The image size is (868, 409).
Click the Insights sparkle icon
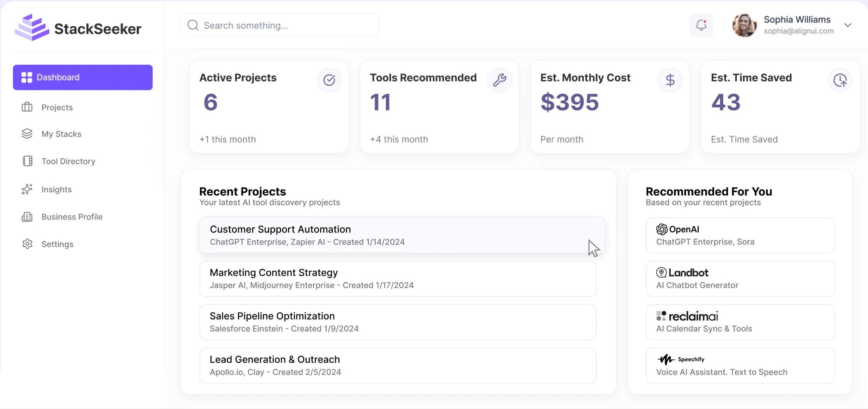(x=27, y=189)
